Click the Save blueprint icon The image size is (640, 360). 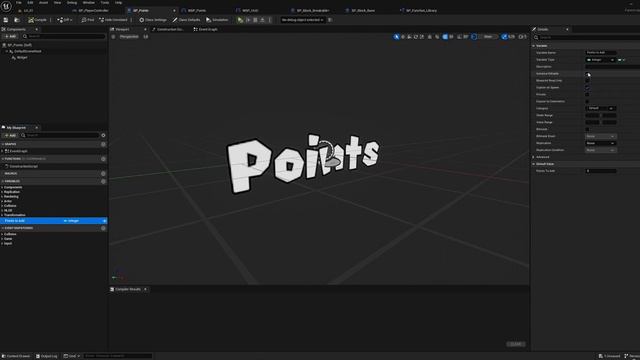[6, 20]
